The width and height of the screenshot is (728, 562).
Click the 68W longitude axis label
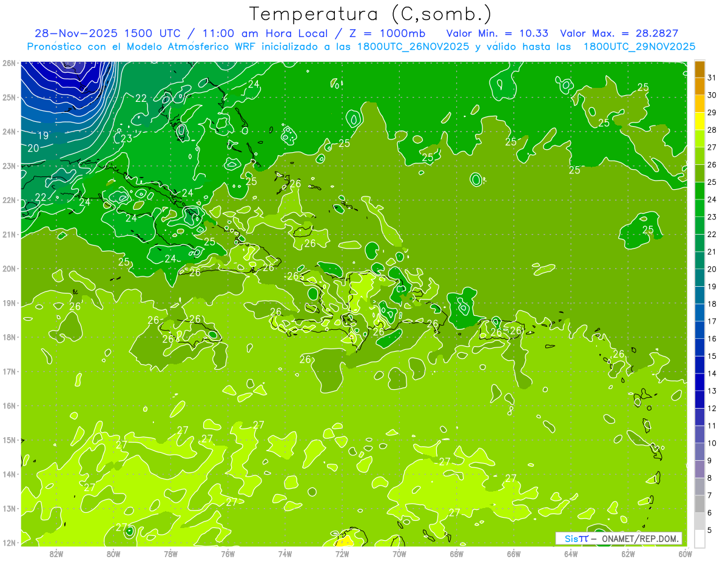457,553
